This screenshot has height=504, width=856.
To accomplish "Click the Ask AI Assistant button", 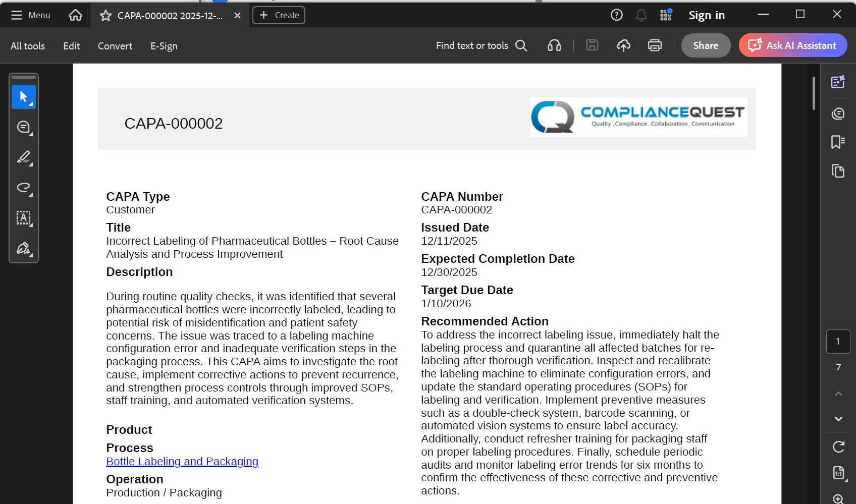I will 792,45.
